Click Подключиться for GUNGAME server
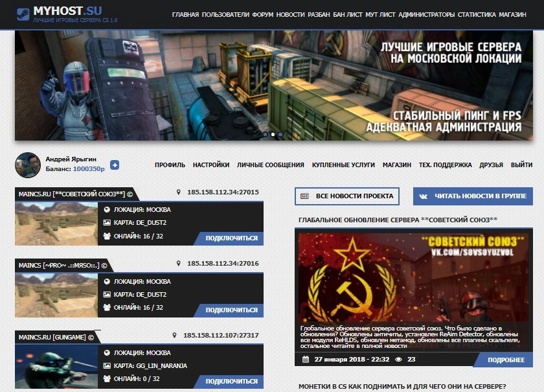The width and height of the screenshot is (544, 392). 231,382
